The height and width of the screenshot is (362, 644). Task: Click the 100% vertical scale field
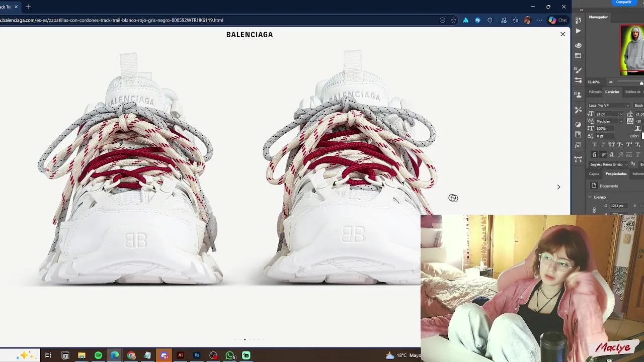604,128
